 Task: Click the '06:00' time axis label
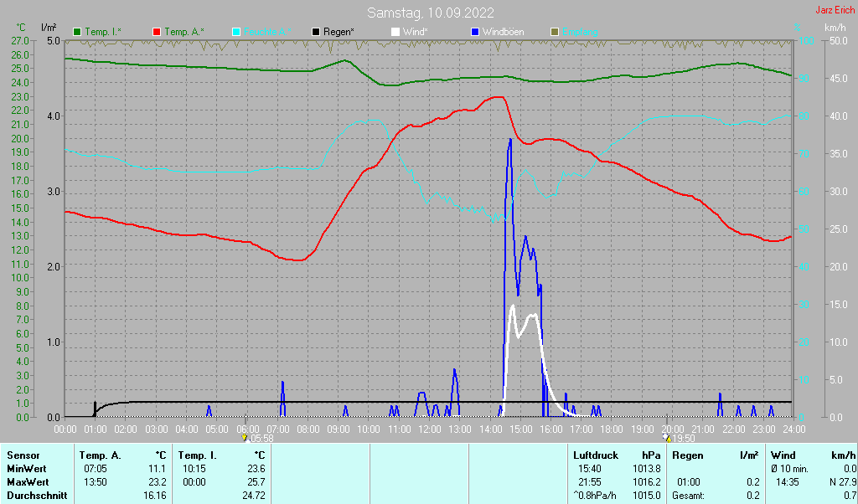tap(247, 429)
